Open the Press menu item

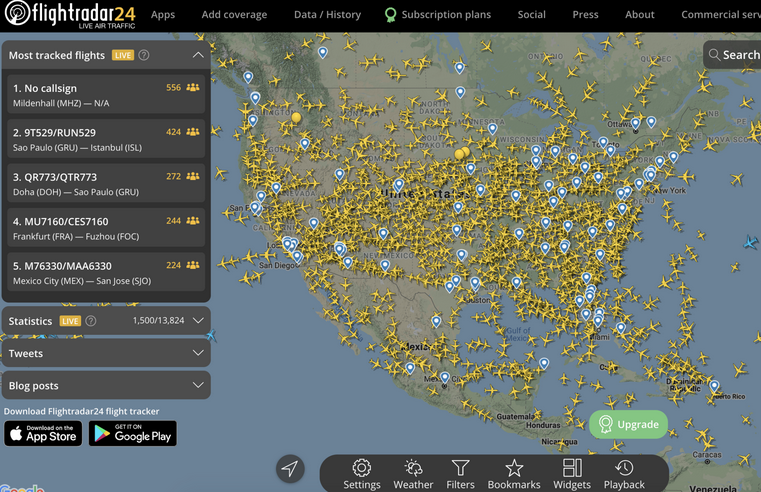[x=585, y=15]
